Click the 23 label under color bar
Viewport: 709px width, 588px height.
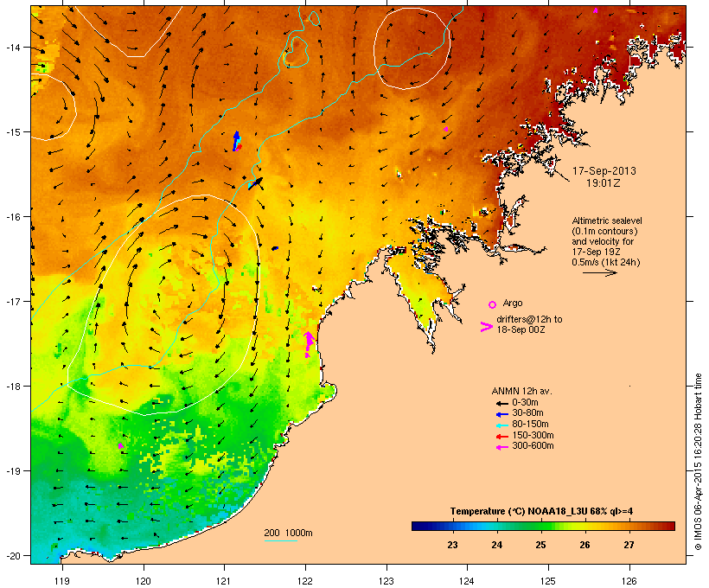point(452,545)
